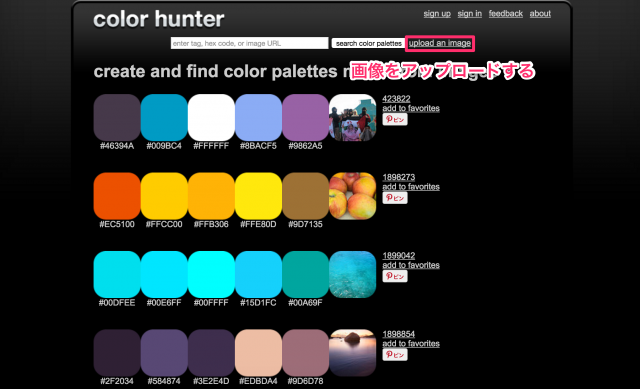Focus the tag, hex code or image URL field
This screenshot has height=389, width=640.
[249, 43]
